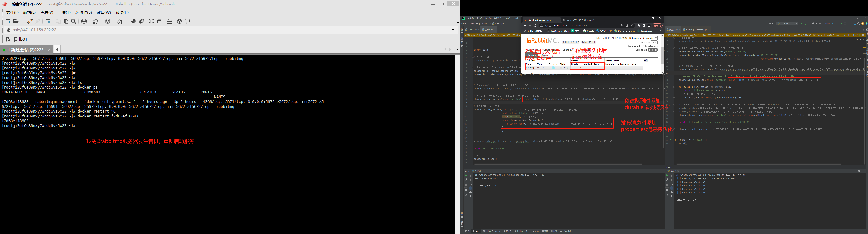Image resolution: width=868 pixels, height=234 pixels.
Task: Open the 选项卡(B) menu in Xshell
Action: [x=84, y=12]
